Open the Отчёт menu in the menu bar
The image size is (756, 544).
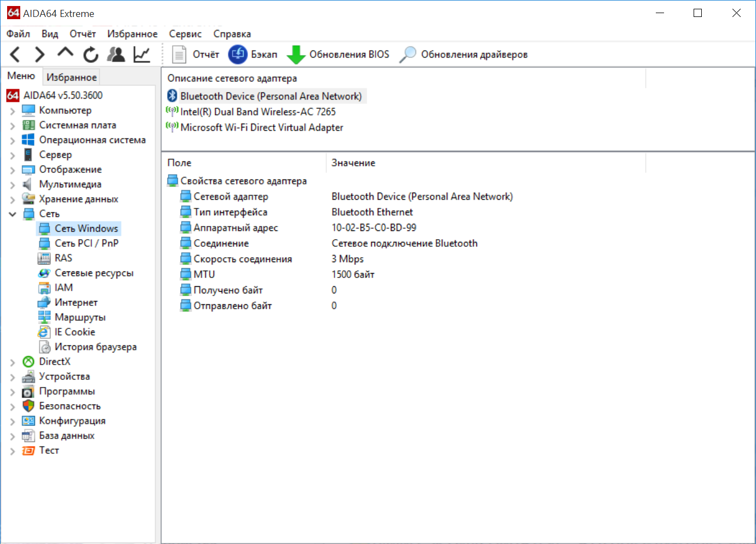tap(83, 34)
